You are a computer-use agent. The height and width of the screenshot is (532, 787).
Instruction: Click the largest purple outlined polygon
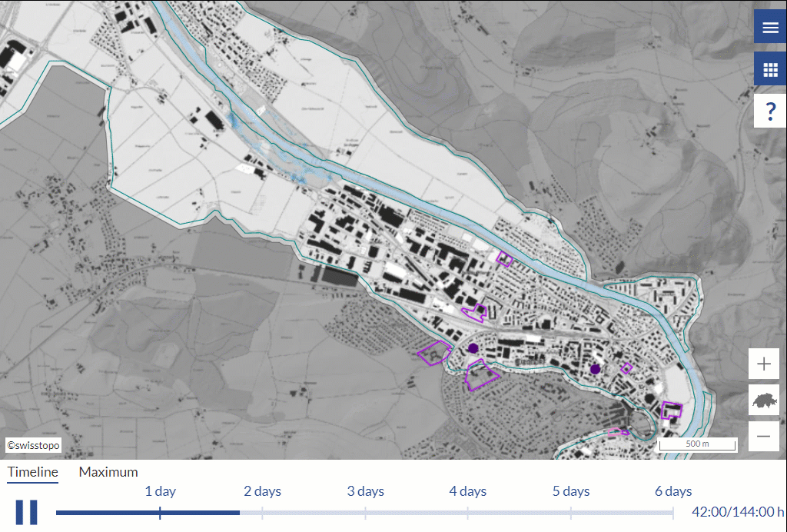(481, 374)
